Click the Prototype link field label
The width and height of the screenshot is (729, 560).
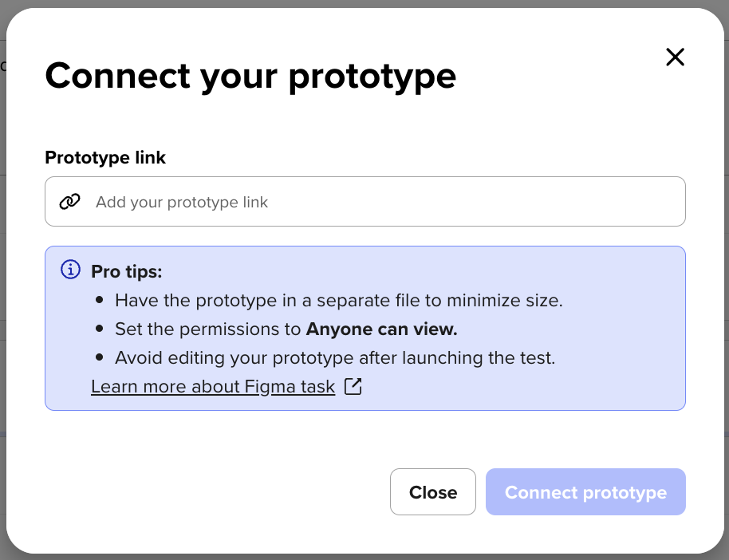coord(105,157)
